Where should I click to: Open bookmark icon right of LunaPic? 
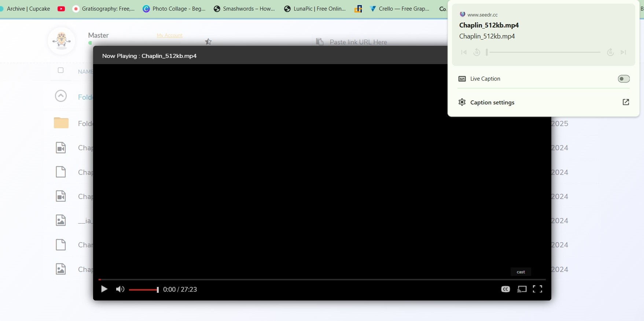click(358, 9)
